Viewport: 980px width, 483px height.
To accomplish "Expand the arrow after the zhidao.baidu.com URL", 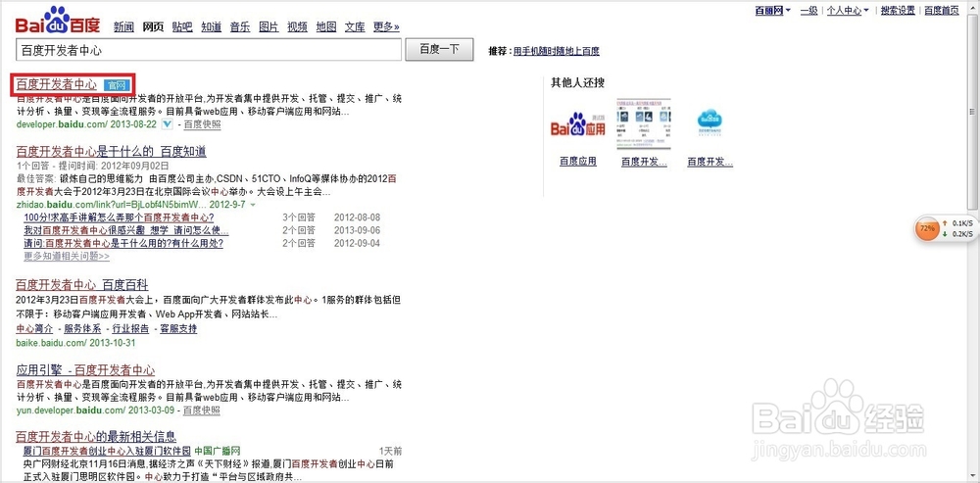I will (x=253, y=205).
